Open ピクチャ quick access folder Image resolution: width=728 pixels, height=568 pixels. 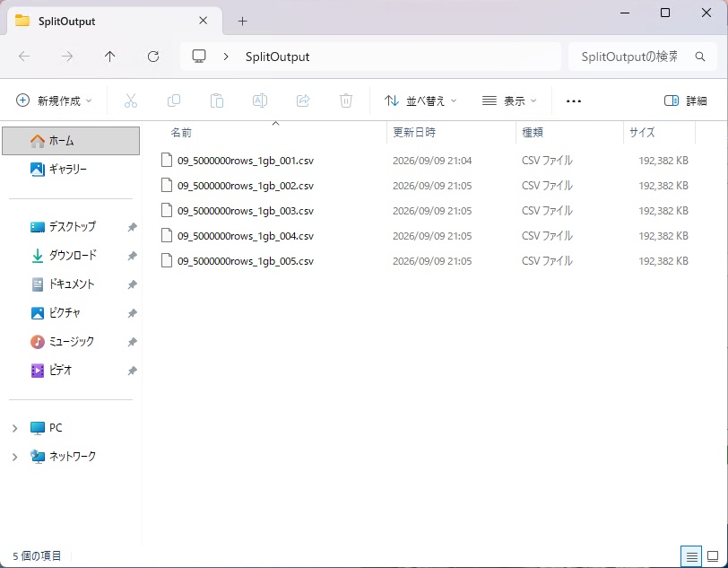(71, 313)
